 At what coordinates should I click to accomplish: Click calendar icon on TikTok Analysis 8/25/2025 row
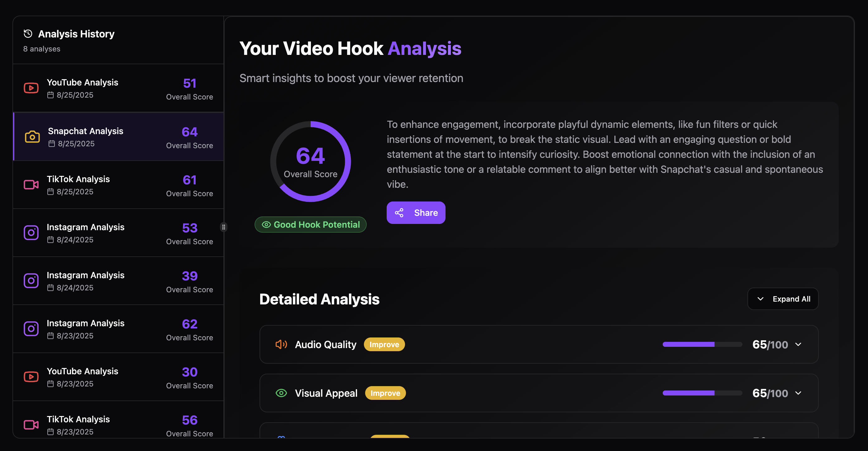coord(50,192)
